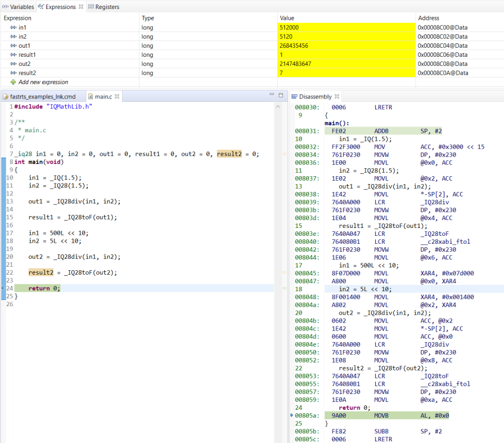
Task: Click source line 13 with _IQ28div call
Action: pos(74,201)
